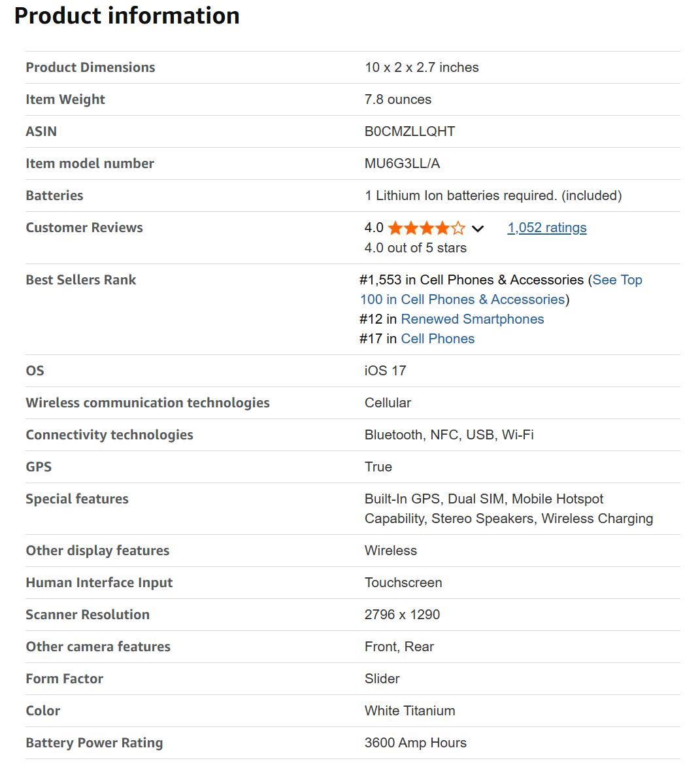Viewport: 700px width, 765px height.
Task: Click the Product Dimensions label
Action: 90,67
